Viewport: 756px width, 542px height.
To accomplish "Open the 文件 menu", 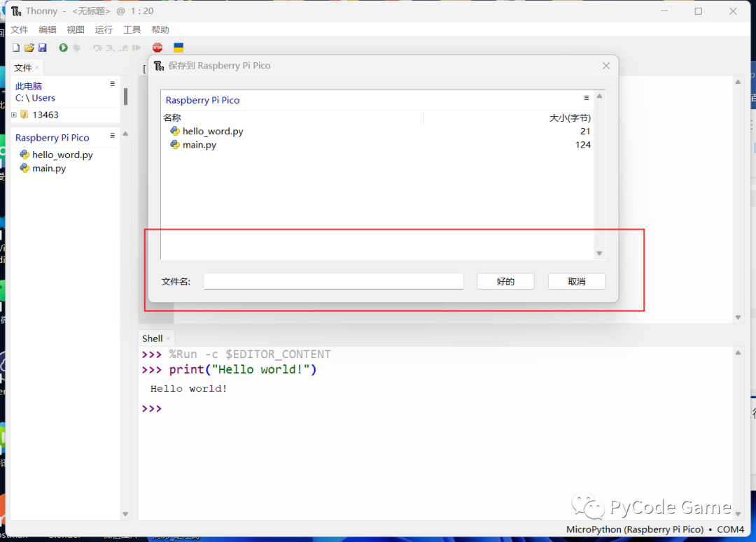I will (20, 30).
